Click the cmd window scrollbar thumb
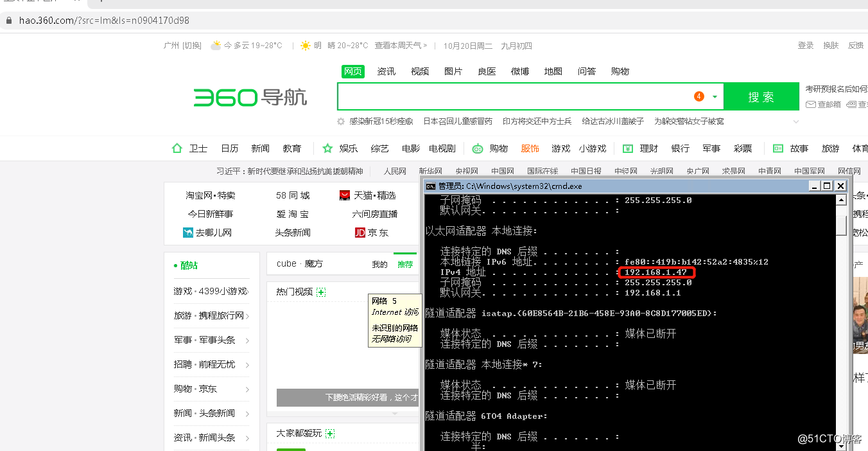This screenshot has height=451, width=868. click(x=841, y=225)
